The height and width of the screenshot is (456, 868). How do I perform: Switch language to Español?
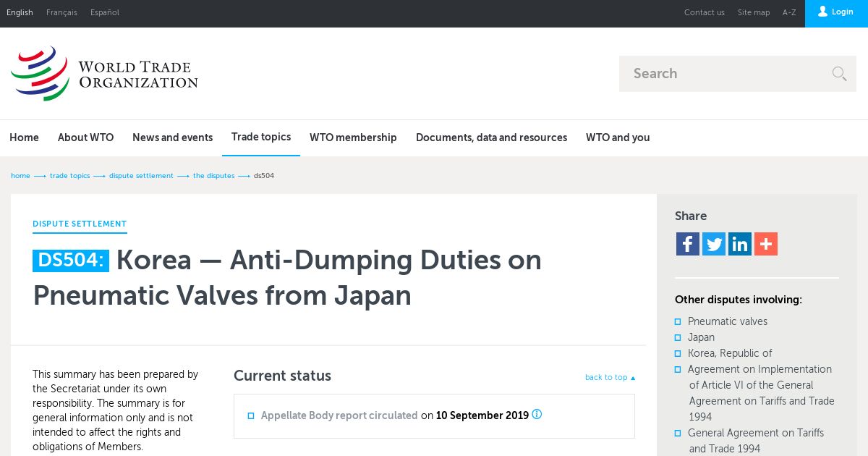105,12
